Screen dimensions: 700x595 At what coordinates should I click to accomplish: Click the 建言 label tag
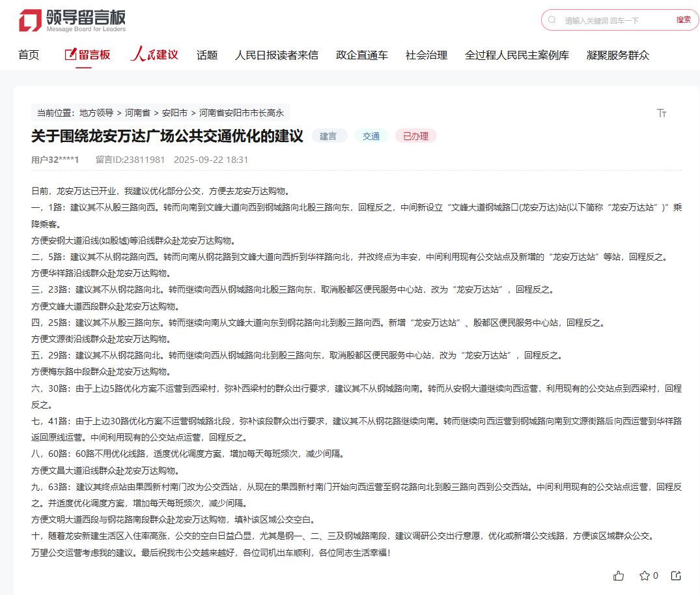[329, 136]
